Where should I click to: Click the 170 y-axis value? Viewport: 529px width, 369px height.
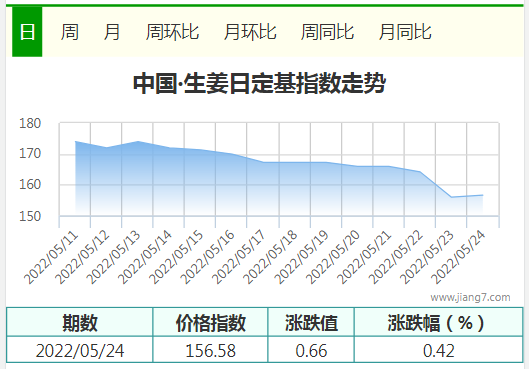(30, 154)
